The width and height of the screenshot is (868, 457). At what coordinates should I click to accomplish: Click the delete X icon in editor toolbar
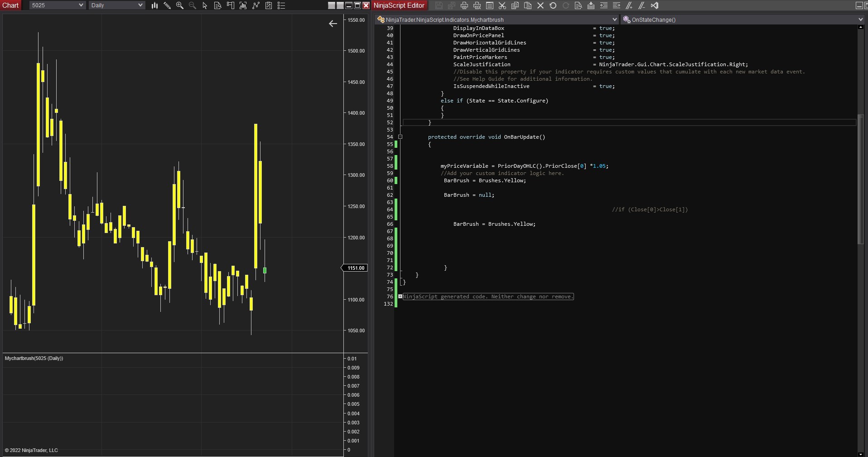tap(540, 5)
